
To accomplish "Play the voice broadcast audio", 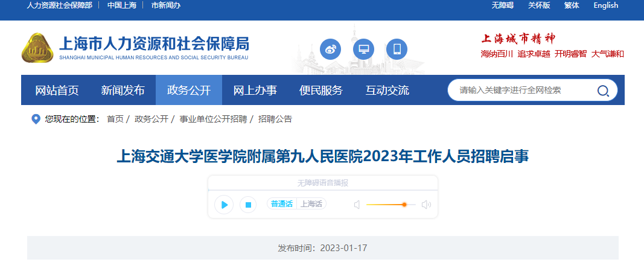I will click(x=224, y=205).
